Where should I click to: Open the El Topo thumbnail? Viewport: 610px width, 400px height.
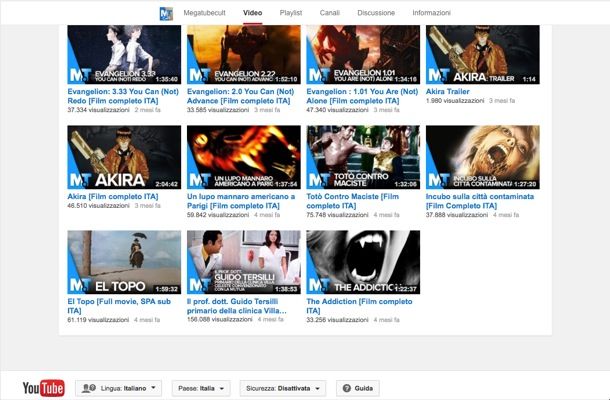pos(124,262)
